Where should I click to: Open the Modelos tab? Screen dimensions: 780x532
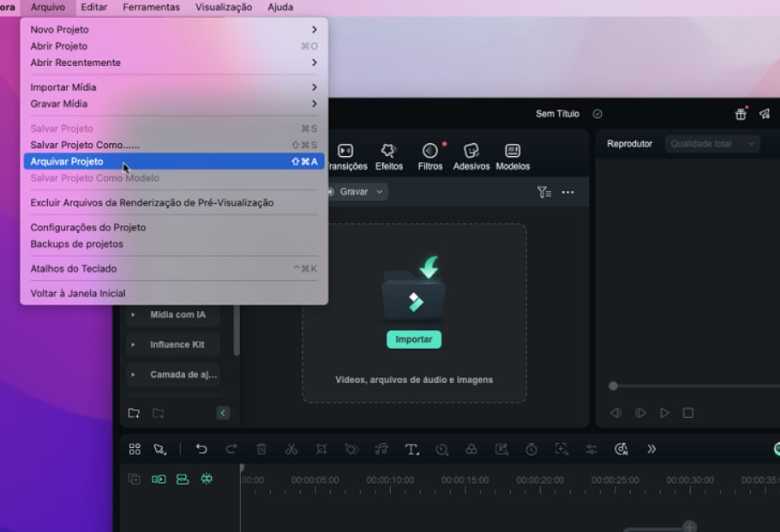(513, 157)
